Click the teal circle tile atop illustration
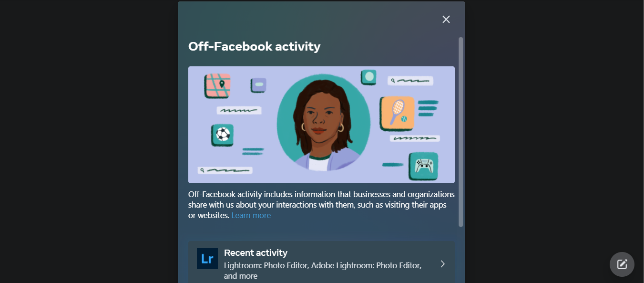This screenshot has width=644, height=283. pos(368,77)
